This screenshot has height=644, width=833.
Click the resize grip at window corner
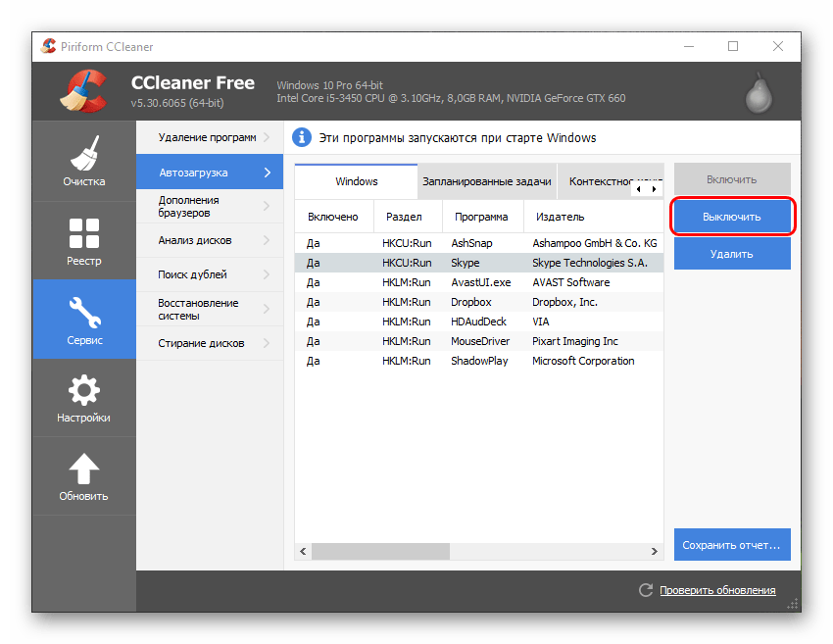(x=793, y=604)
